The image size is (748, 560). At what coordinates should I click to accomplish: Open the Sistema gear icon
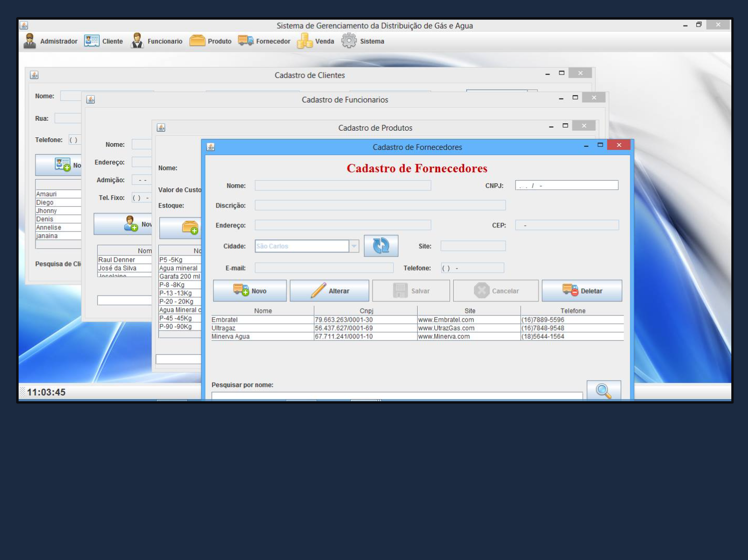tap(348, 41)
